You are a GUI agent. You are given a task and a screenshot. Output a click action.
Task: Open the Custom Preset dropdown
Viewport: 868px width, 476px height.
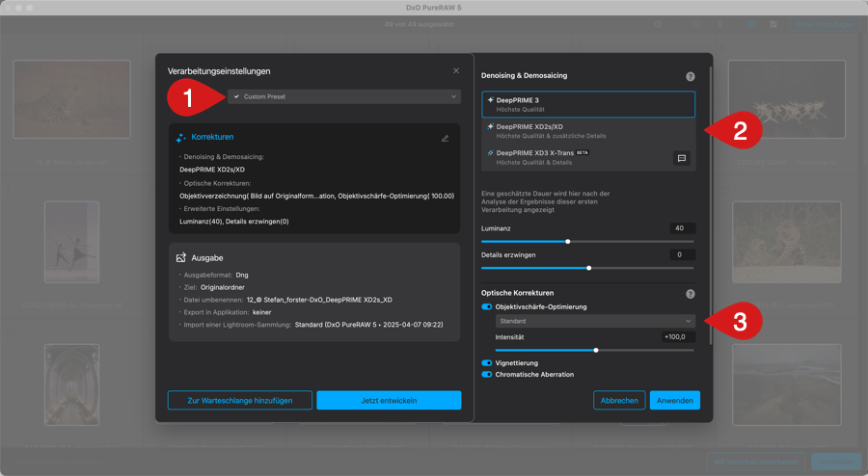point(343,96)
